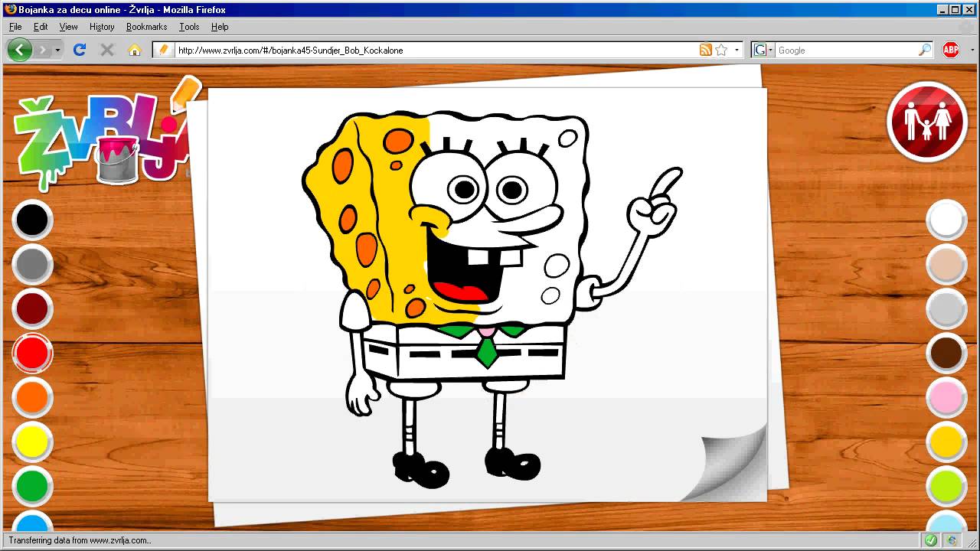Click the stop loading X icon

tap(107, 50)
